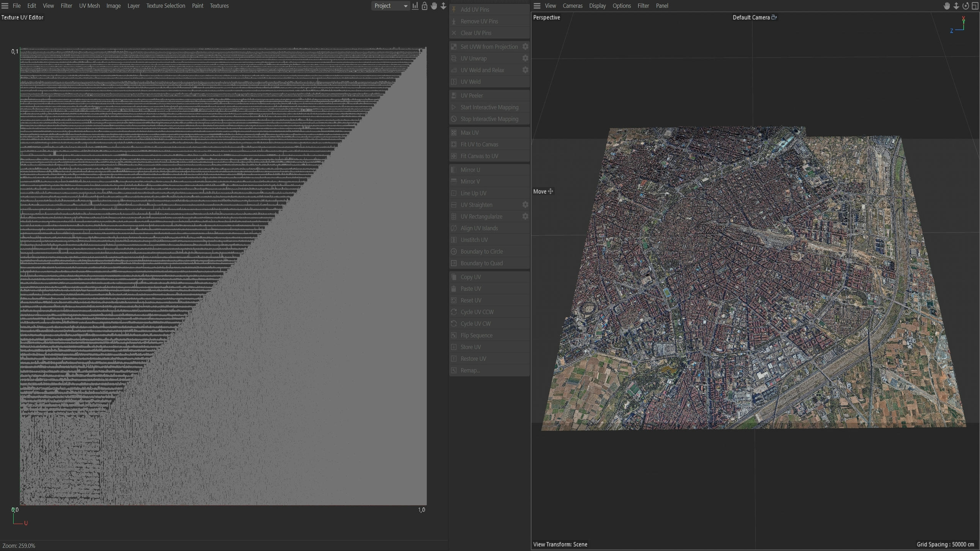The width and height of the screenshot is (980, 551).
Task: Click the UV editor lock icon
Action: [x=425, y=6]
